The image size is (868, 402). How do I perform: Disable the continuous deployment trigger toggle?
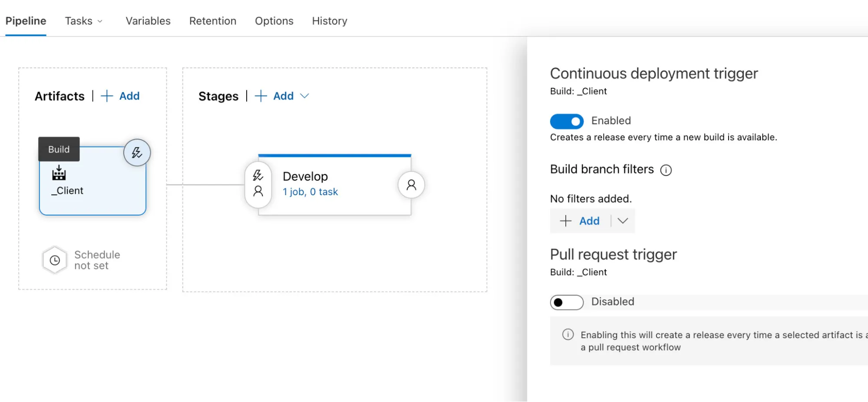point(566,121)
